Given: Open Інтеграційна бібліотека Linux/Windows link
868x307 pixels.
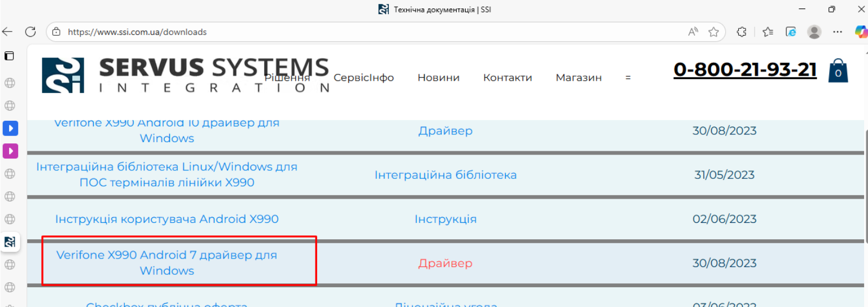Looking at the screenshot, I should pyautogui.click(x=167, y=175).
